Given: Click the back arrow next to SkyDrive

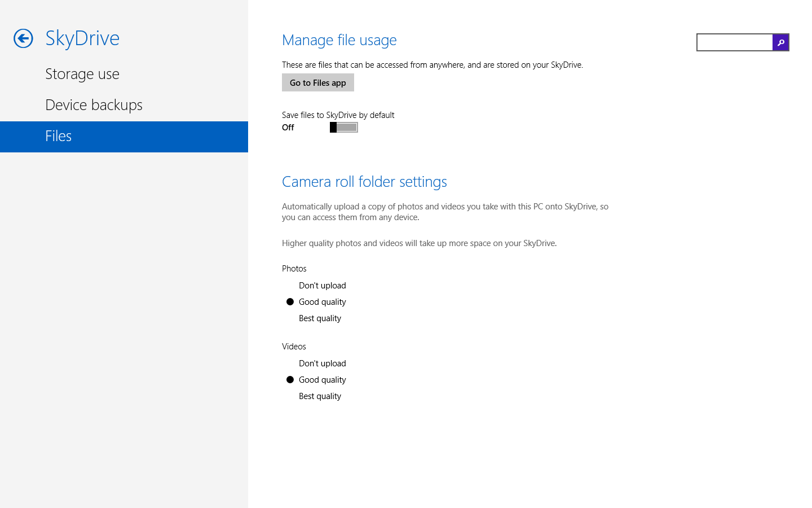Looking at the screenshot, I should (x=23, y=38).
